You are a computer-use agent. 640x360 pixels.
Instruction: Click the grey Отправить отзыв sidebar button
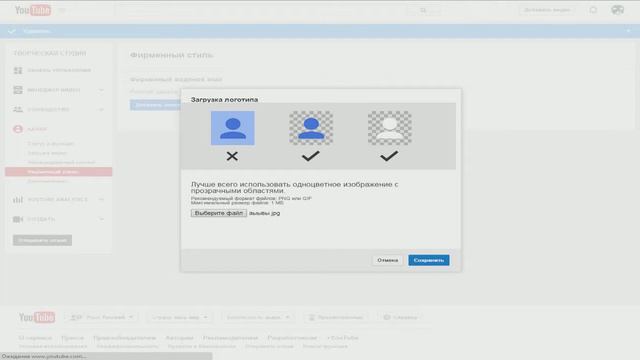click(42, 240)
